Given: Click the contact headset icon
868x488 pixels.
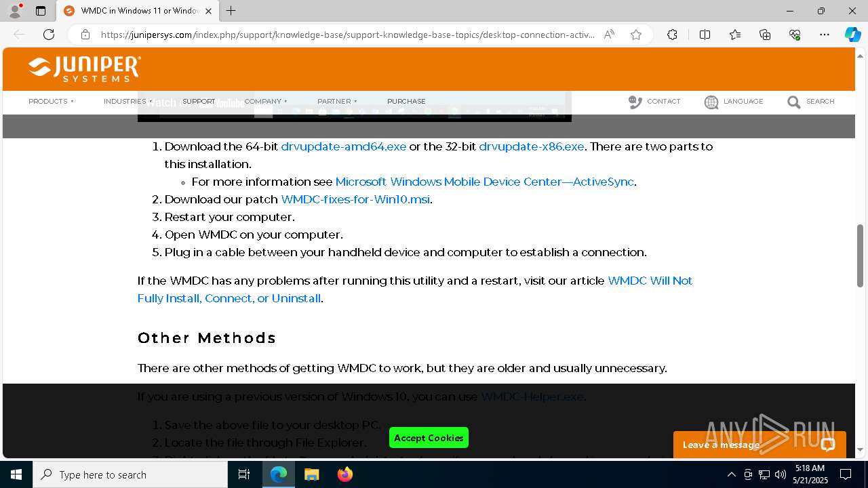Looking at the screenshot, I should pyautogui.click(x=635, y=102).
